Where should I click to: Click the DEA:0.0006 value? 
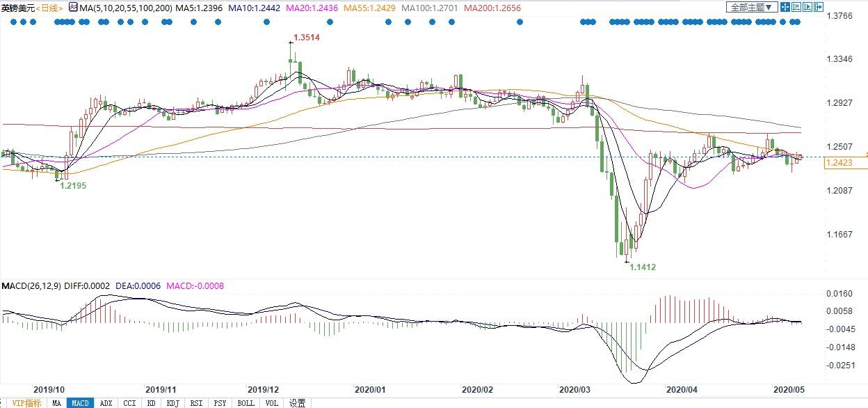(138, 286)
